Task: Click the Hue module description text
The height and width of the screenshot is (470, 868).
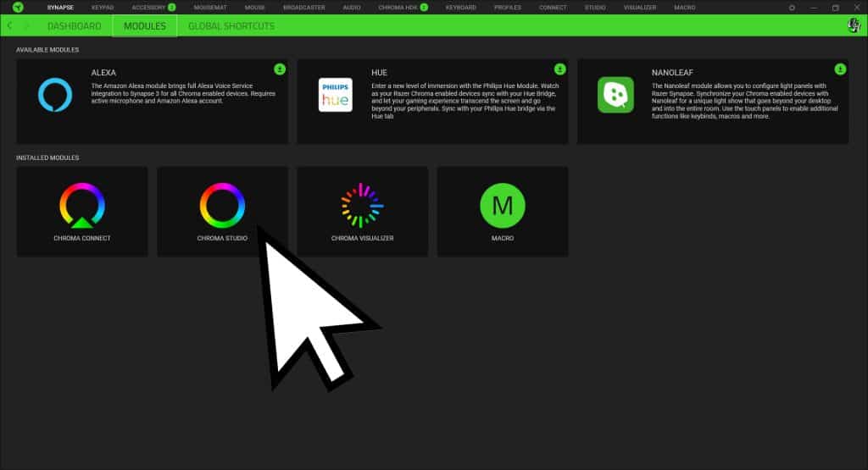Action: [x=465, y=101]
